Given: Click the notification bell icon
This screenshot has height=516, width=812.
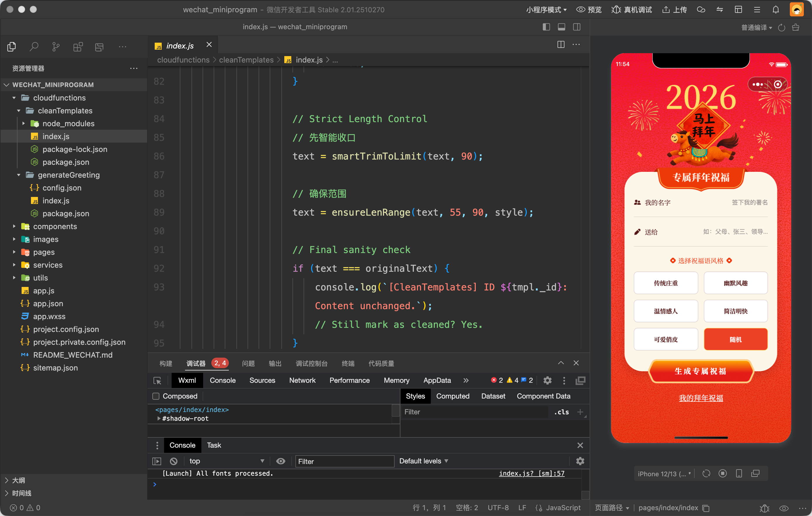Looking at the screenshot, I should (x=776, y=9).
